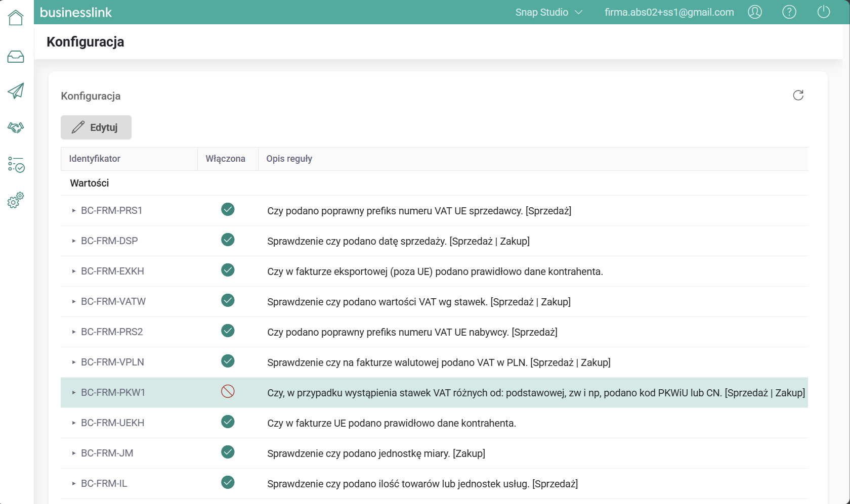The height and width of the screenshot is (504, 850).
Task: Open the inbox tray sidebar icon
Action: click(x=16, y=57)
